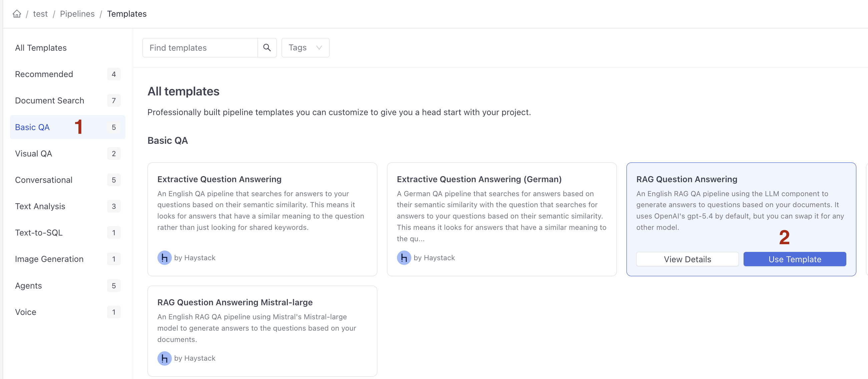
Task: Go to the test breadcrumb link
Action: point(40,14)
